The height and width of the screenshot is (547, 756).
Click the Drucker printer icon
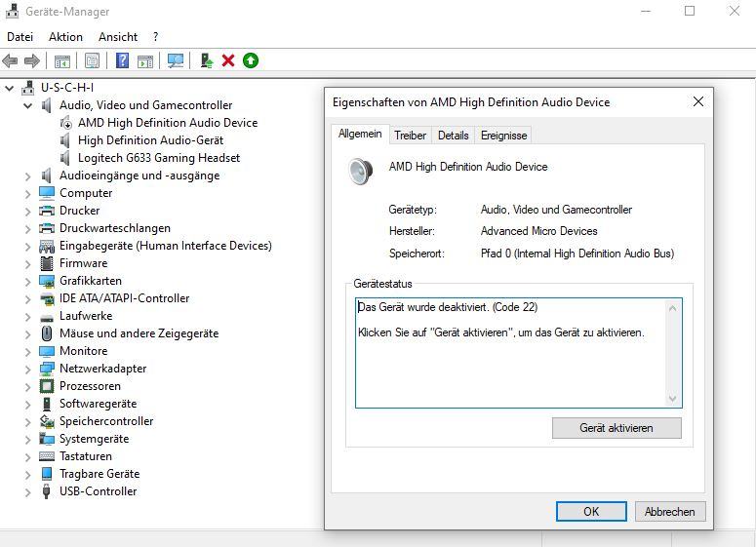pos(47,211)
